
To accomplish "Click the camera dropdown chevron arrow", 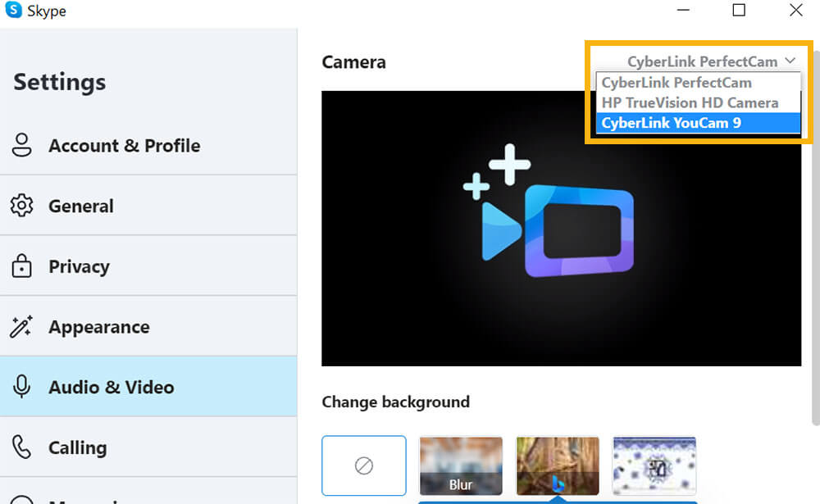I will click(790, 61).
